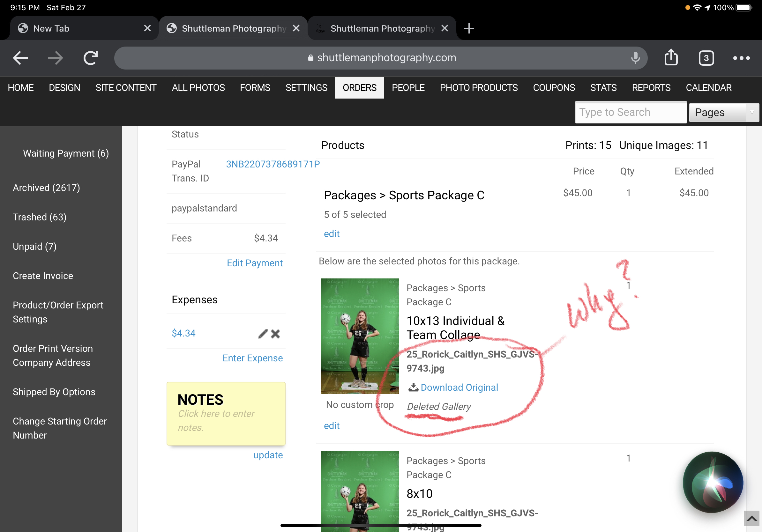The image size is (762, 532).
Task: Click the update link below notes
Action: [268, 455]
